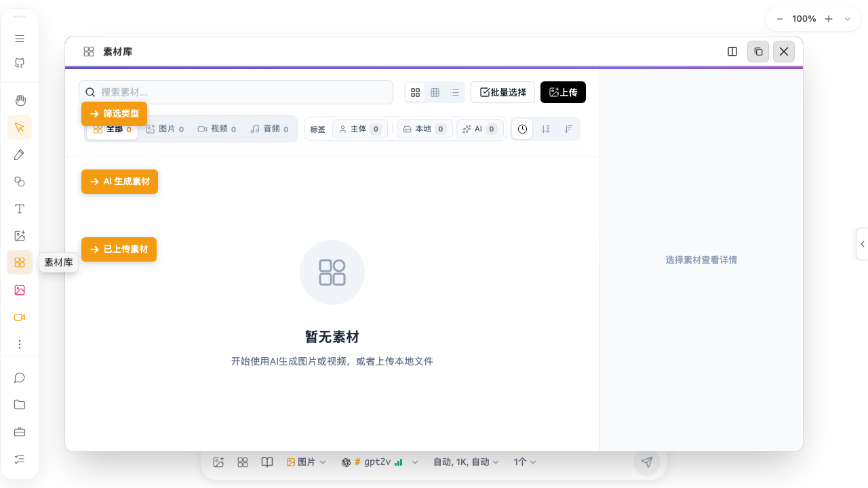Image resolution: width=868 pixels, height=488 pixels.
Task: Switch to large grid view
Action: tap(416, 92)
